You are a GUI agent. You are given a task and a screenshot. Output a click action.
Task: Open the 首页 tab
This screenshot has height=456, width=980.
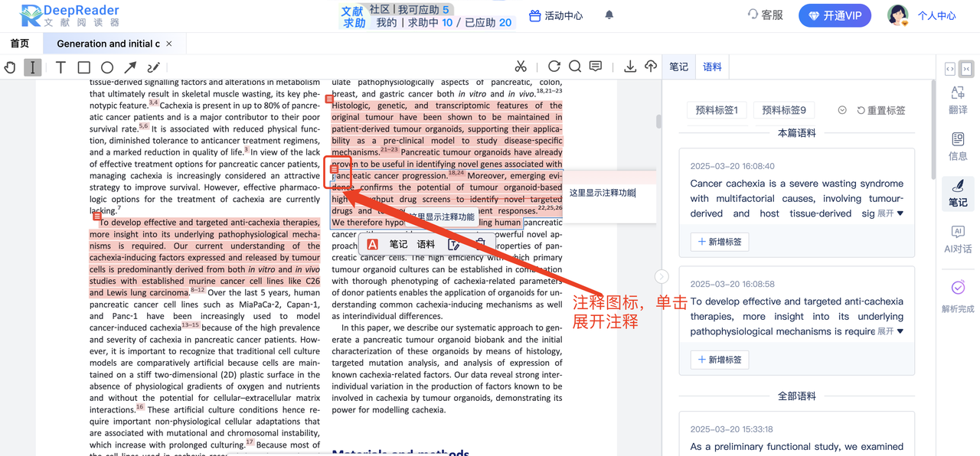(x=20, y=43)
